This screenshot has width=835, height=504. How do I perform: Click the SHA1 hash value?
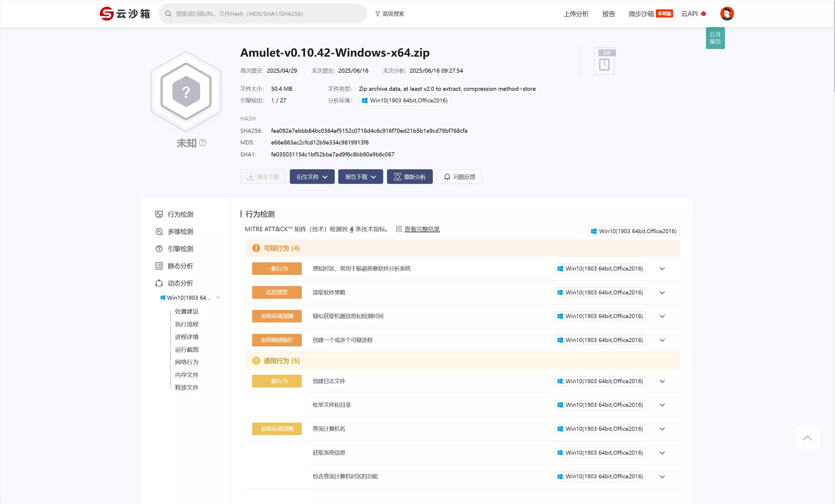pos(333,155)
